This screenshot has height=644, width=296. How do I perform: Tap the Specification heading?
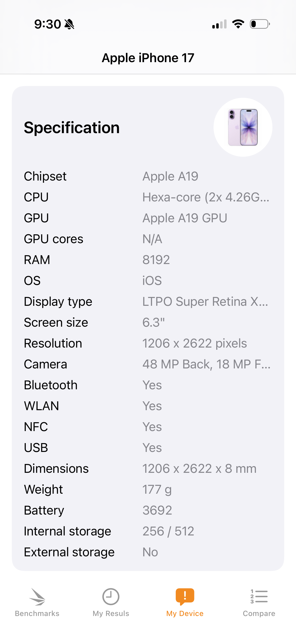point(72,128)
